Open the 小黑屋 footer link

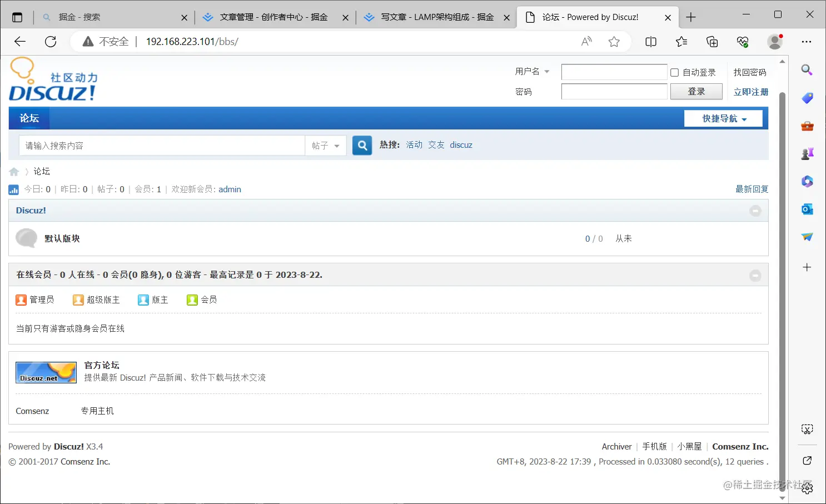(x=689, y=447)
